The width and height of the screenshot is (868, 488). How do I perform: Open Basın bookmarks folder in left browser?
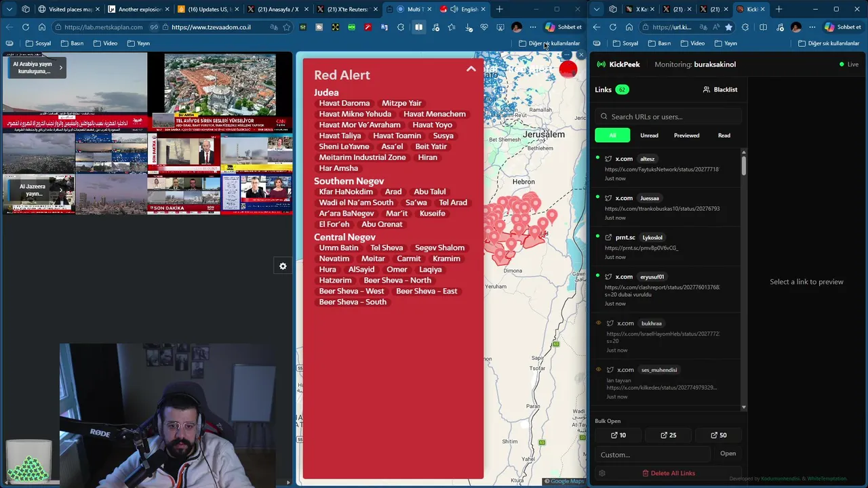point(73,43)
